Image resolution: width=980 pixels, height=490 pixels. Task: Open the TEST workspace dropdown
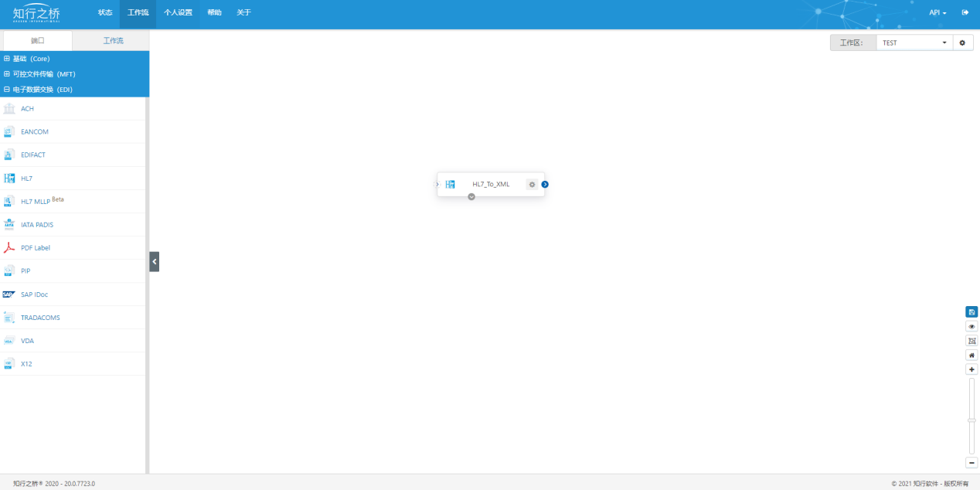click(914, 43)
